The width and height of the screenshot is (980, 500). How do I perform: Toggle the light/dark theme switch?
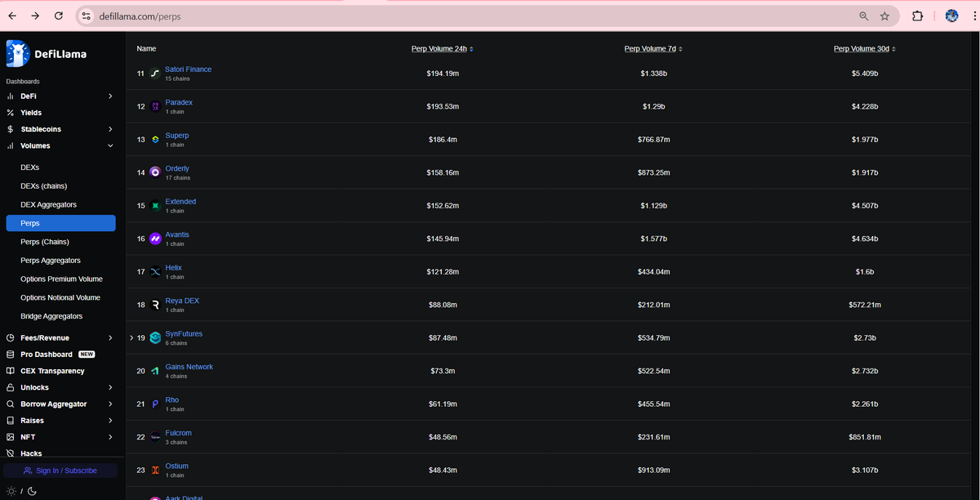22,491
